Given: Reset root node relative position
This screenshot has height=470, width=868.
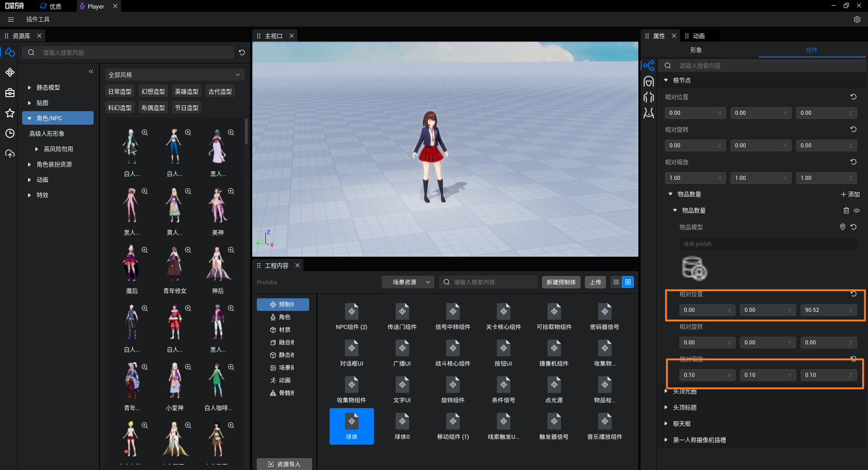Looking at the screenshot, I should coord(854,97).
